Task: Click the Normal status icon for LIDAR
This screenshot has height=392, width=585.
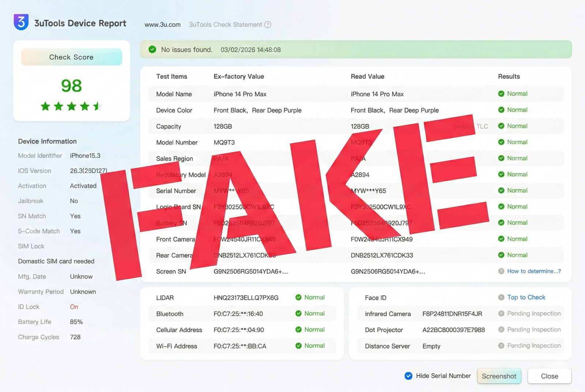Action: pos(298,297)
